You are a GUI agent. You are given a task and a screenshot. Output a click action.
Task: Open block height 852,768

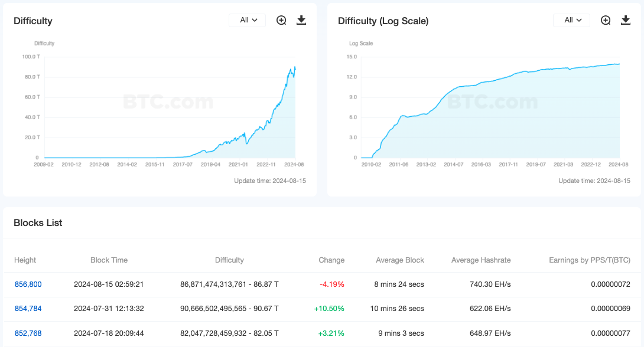(28, 333)
